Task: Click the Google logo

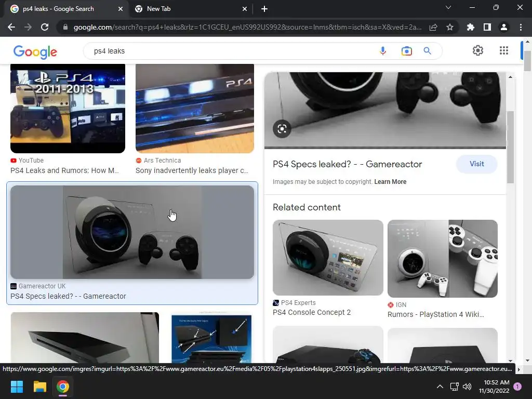Action: [35, 51]
